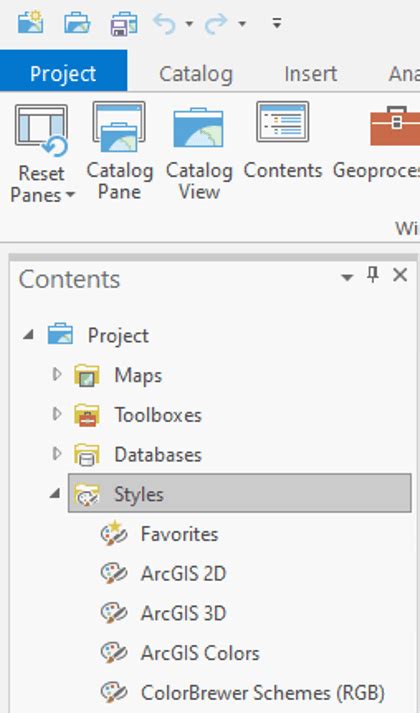The height and width of the screenshot is (713, 420).
Task: Select the Styles folder icon
Action: pyautogui.click(x=87, y=495)
